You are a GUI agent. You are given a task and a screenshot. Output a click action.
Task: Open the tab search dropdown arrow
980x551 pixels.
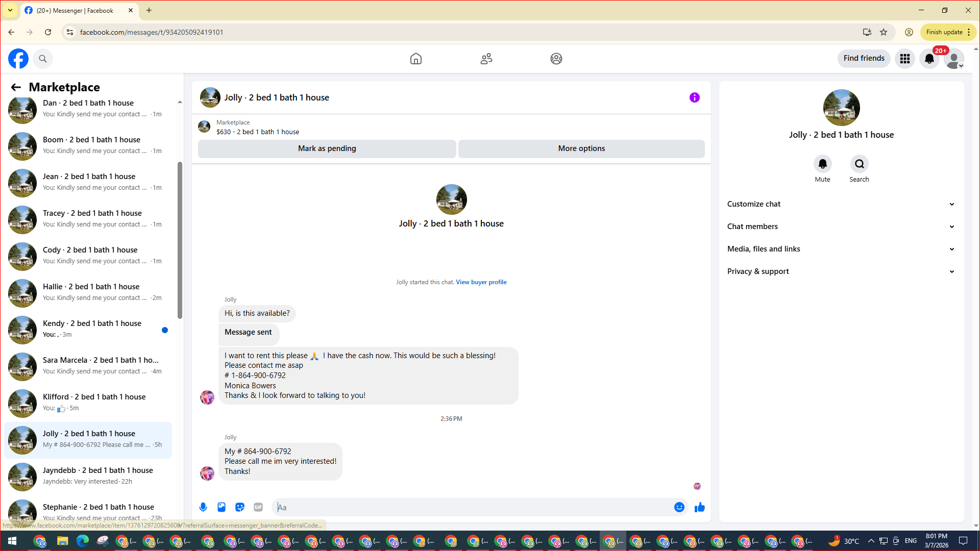[x=10, y=10]
